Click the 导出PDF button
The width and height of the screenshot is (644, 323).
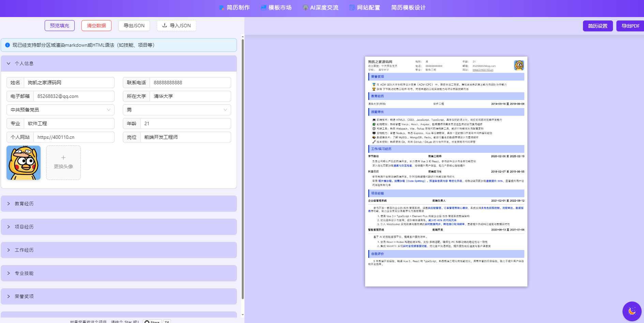coord(629,26)
